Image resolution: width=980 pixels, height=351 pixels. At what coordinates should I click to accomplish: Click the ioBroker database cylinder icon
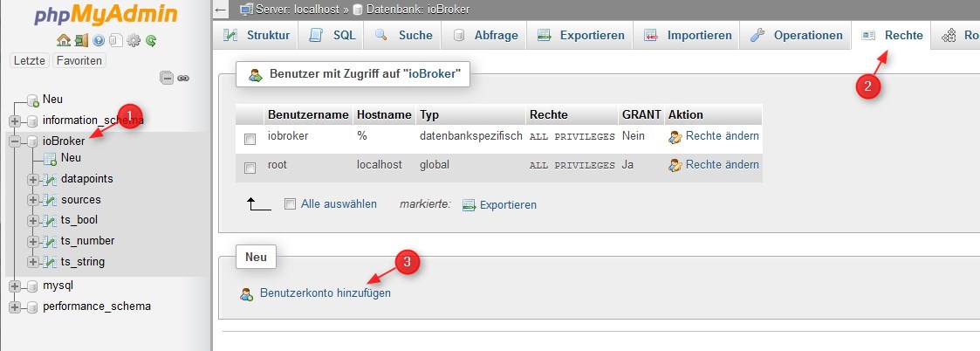pos(32,141)
